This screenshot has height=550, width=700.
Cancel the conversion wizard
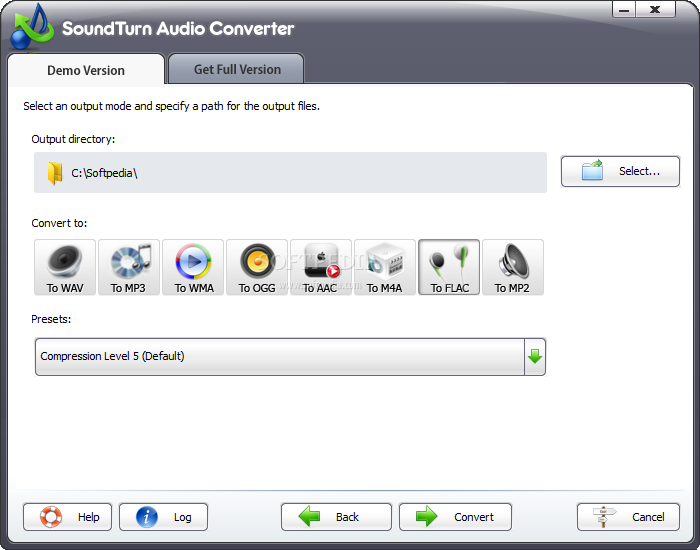point(629,517)
